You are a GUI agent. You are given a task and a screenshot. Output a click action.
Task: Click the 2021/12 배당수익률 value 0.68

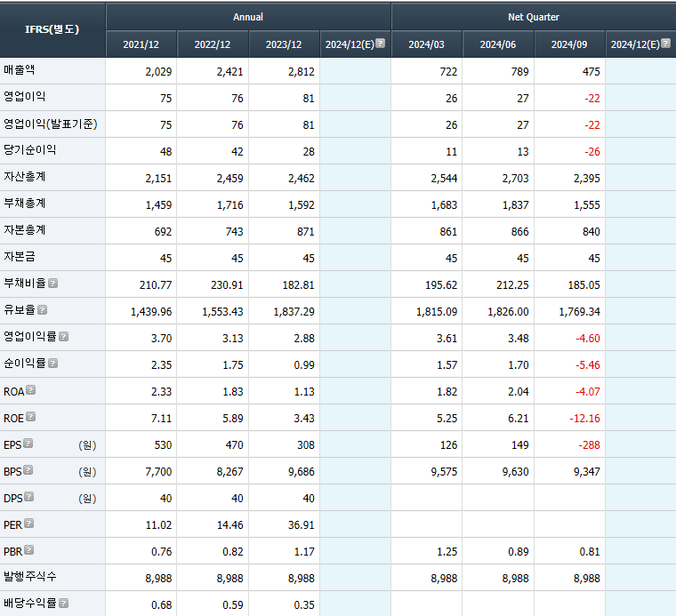coord(161,605)
